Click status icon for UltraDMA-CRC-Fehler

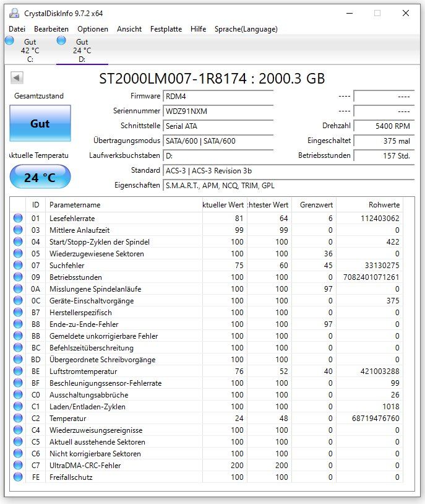[x=18, y=465]
